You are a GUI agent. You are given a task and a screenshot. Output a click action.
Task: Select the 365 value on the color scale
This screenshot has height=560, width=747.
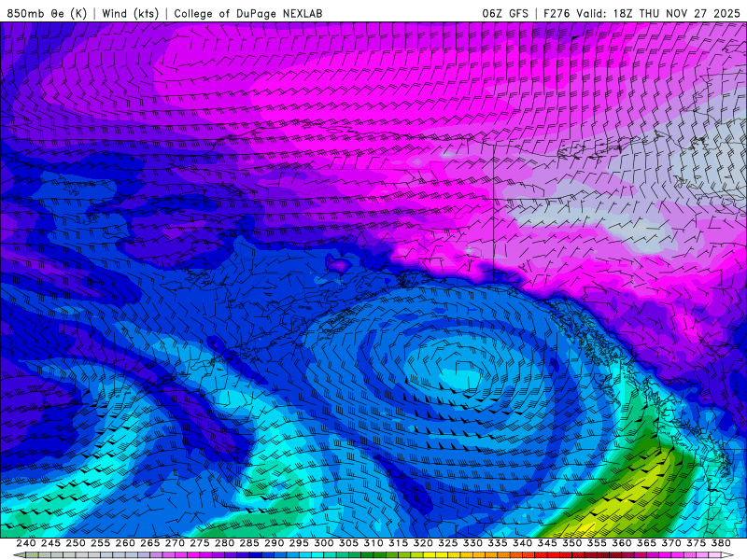click(x=646, y=543)
